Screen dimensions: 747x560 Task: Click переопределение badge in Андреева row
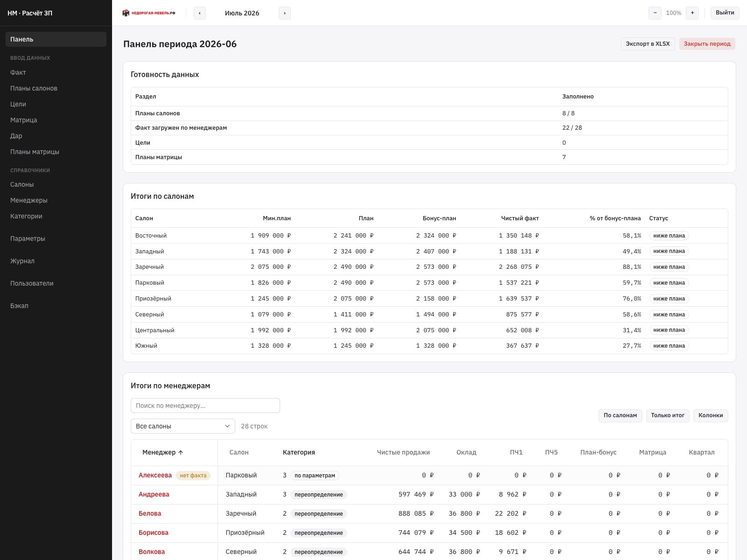318,495
